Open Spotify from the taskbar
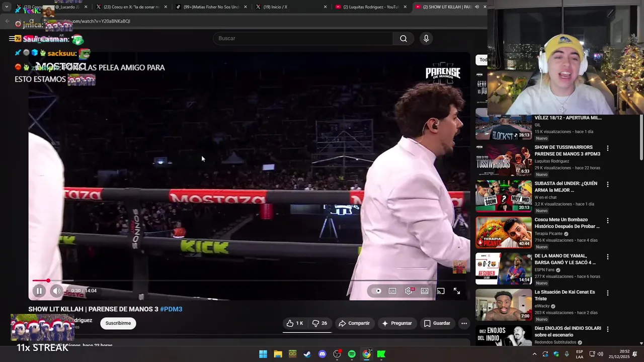 (x=352, y=354)
